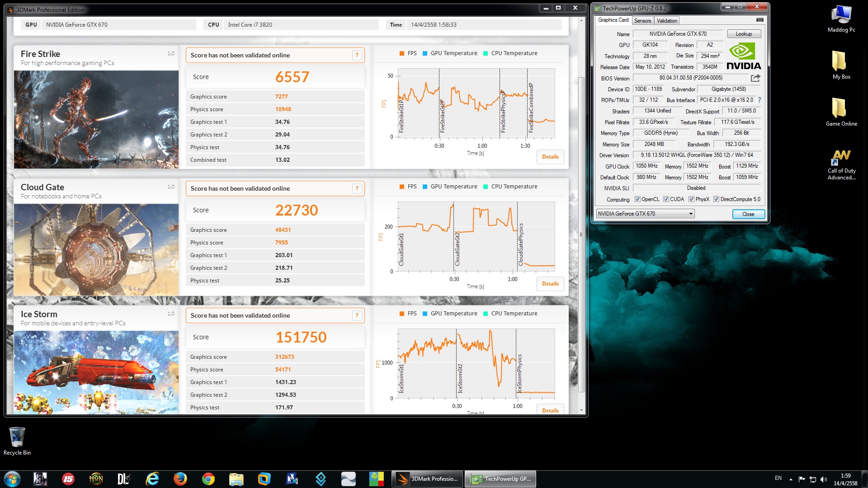Image resolution: width=868 pixels, height=488 pixels.
Task: Show hidden system tray icons arrow
Action: pyautogui.click(x=791, y=479)
